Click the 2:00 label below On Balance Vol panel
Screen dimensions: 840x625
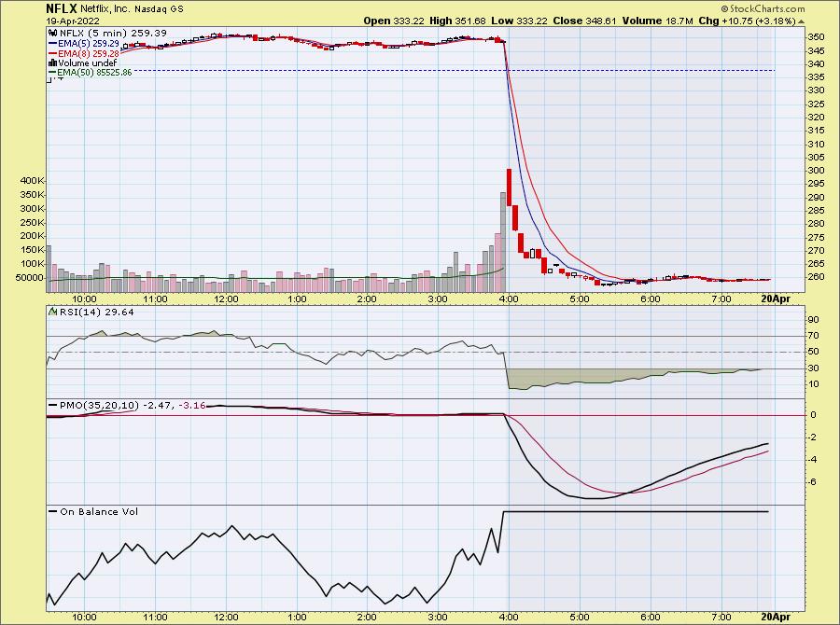coord(367,617)
